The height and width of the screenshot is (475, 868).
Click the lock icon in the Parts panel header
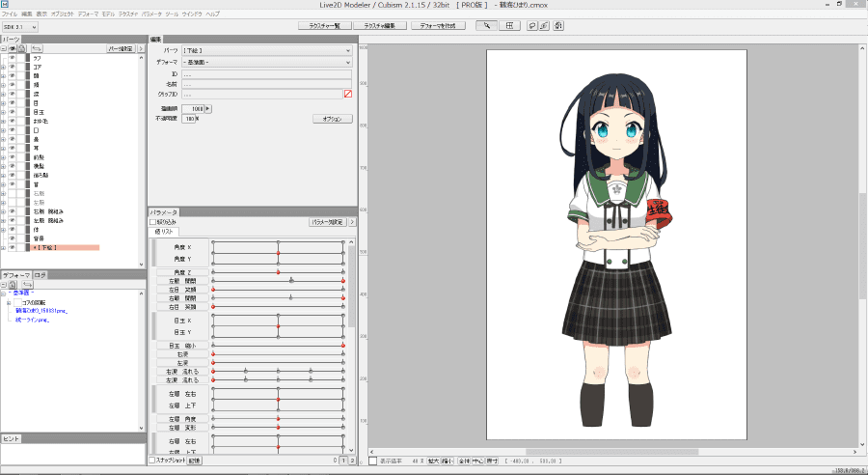tap(21, 47)
